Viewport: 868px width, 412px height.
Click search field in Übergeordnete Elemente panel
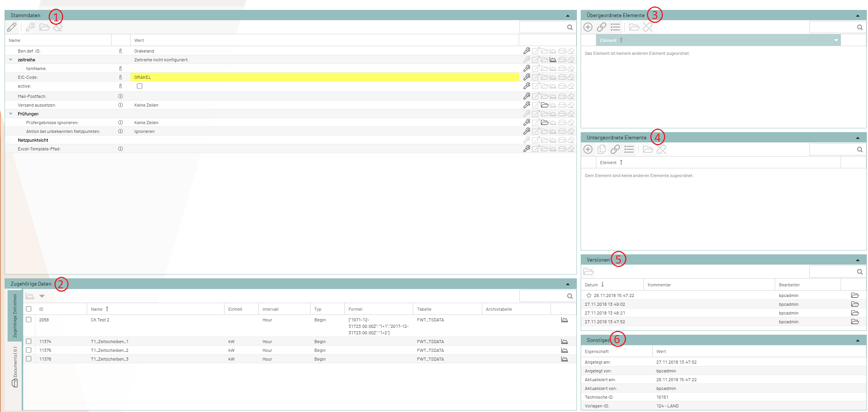tap(837, 27)
